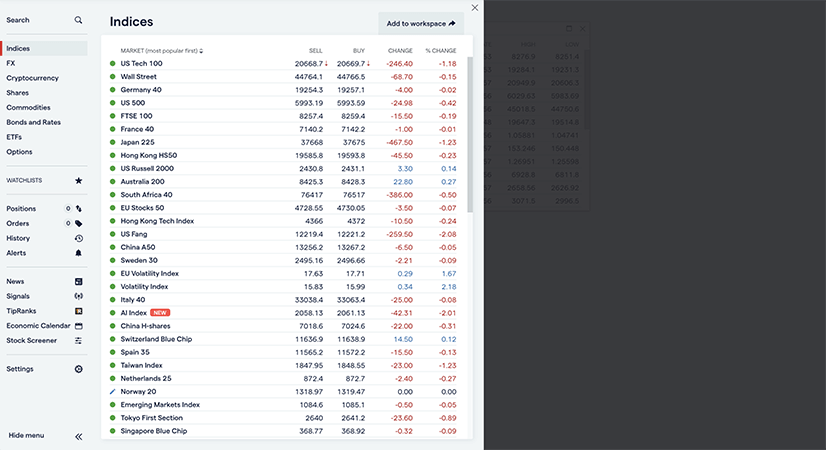This screenshot has width=826, height=450.
Task: Open the US Tech 100 market
Action: 141,63
